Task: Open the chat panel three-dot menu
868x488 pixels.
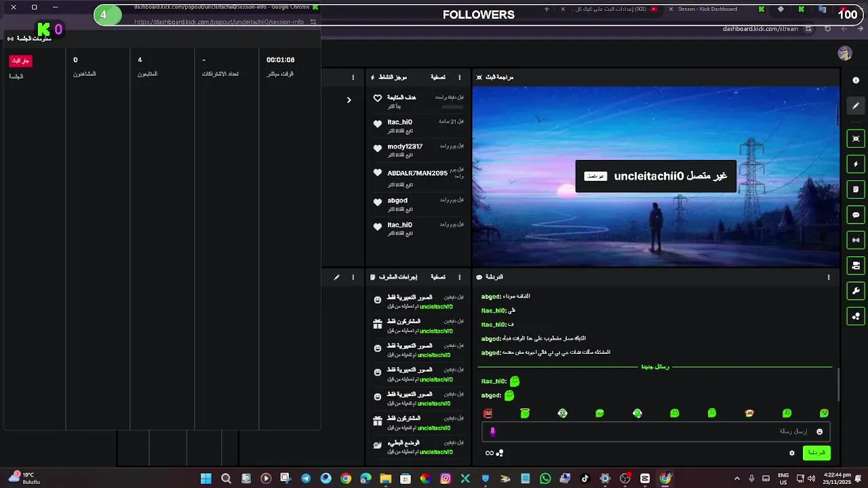Action: point(829,277)
